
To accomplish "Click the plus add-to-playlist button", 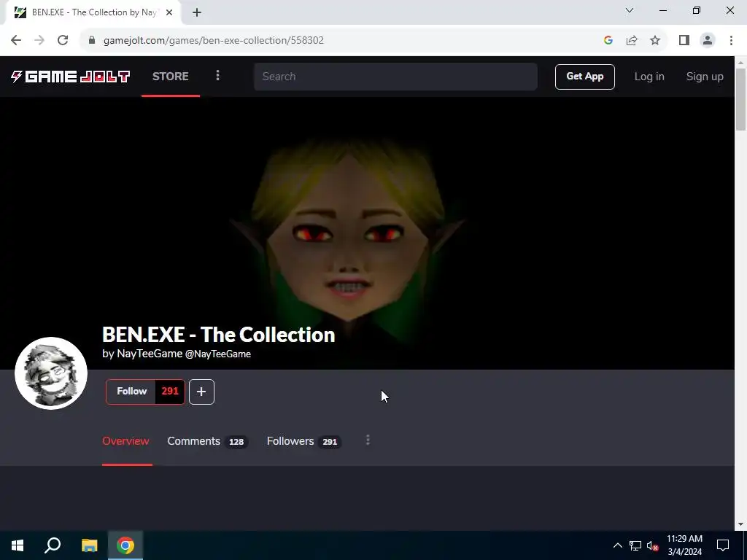I will point(201,392).
